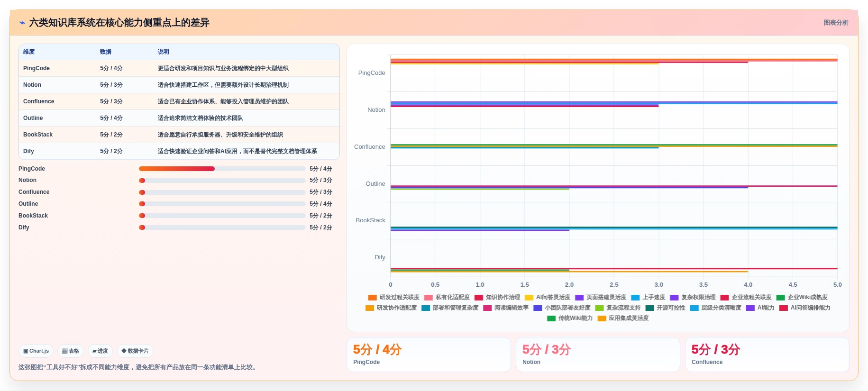
Task: Click the blue icon beside the page title
Action: coord(22,23)
